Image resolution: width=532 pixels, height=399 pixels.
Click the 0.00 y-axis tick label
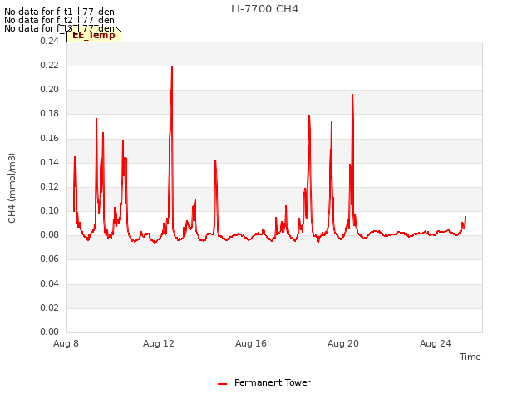click(x=50, y=332)
